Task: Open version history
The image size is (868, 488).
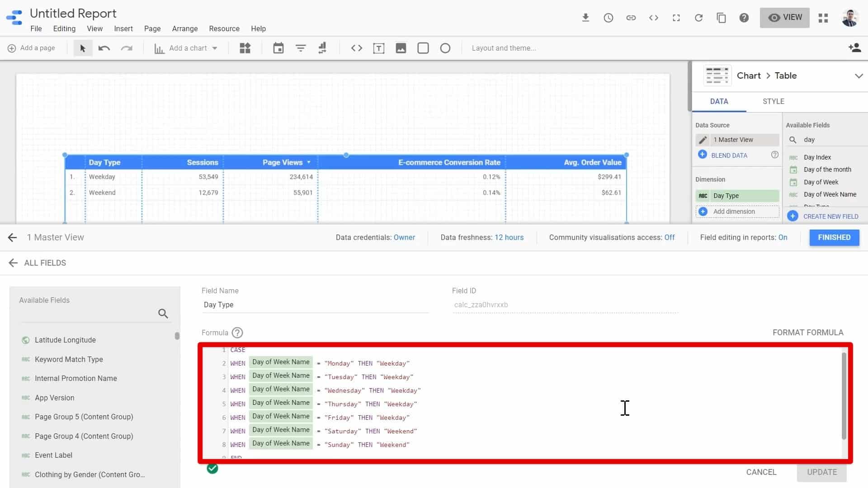Action: tap(609, 18)
